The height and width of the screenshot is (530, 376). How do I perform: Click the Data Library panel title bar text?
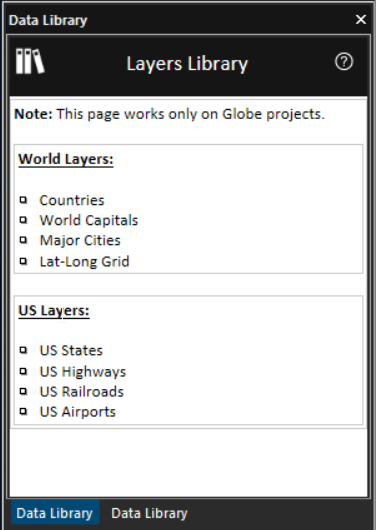[48, 20]
